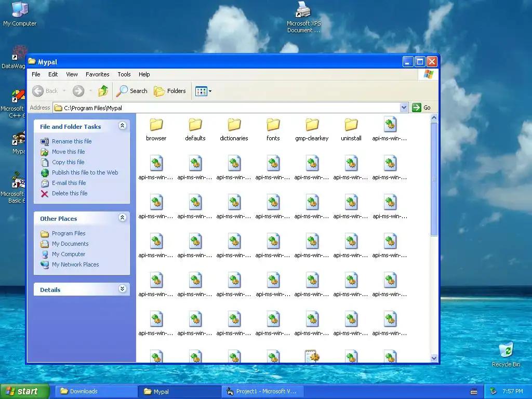Click the vertical scrollbar thumb
Image resolution: width=532 pixels, height=399 pixels.
(434, 179)
